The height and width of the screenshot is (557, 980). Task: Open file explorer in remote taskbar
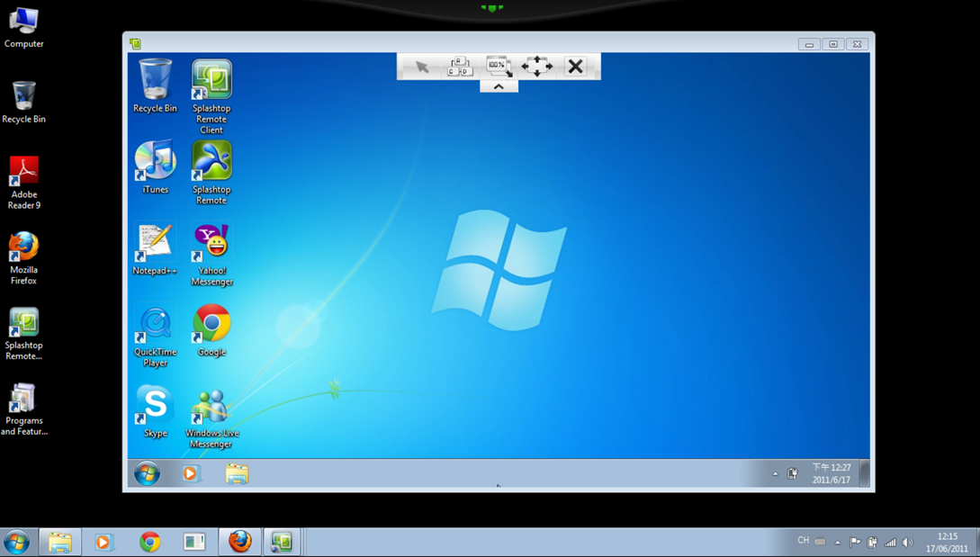237,474
